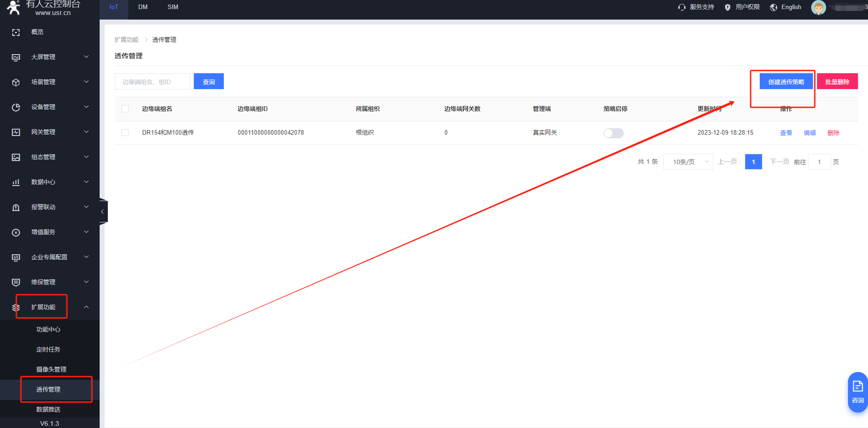Image resolution: width=868 pixels, height=428 pixels.
Task: Switch to the DM top tab
Action: pyautogui.click(x=143, y=7)
